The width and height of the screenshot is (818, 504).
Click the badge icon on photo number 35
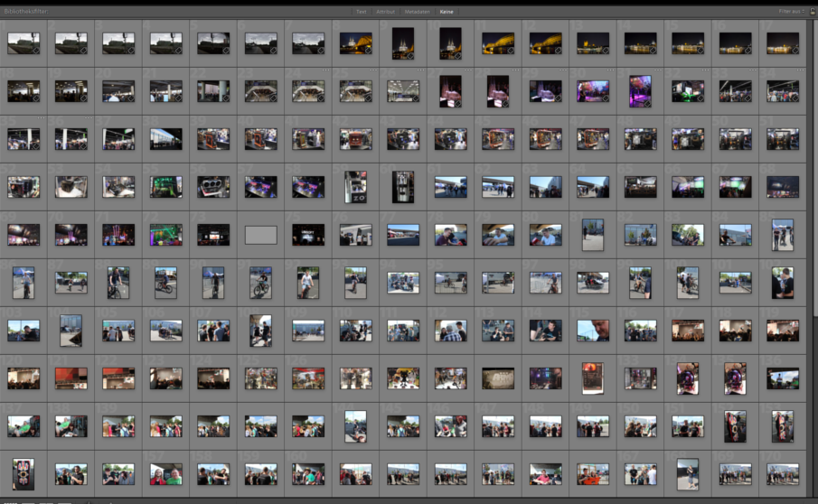pos(36,145)
